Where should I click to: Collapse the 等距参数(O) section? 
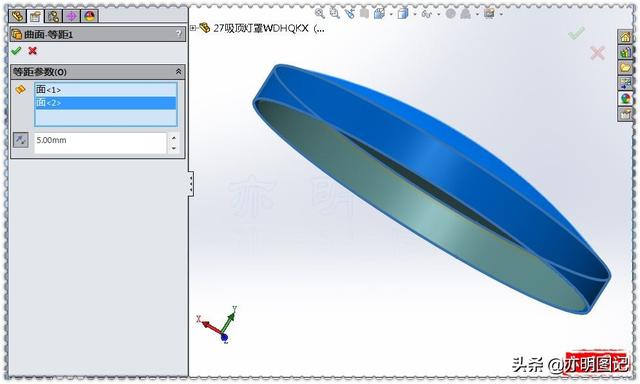tap(178, 72)
